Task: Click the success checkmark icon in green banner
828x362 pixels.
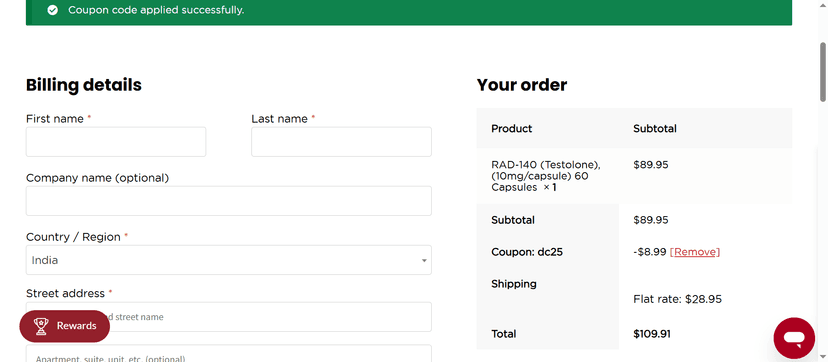Action: click(52, 10)
